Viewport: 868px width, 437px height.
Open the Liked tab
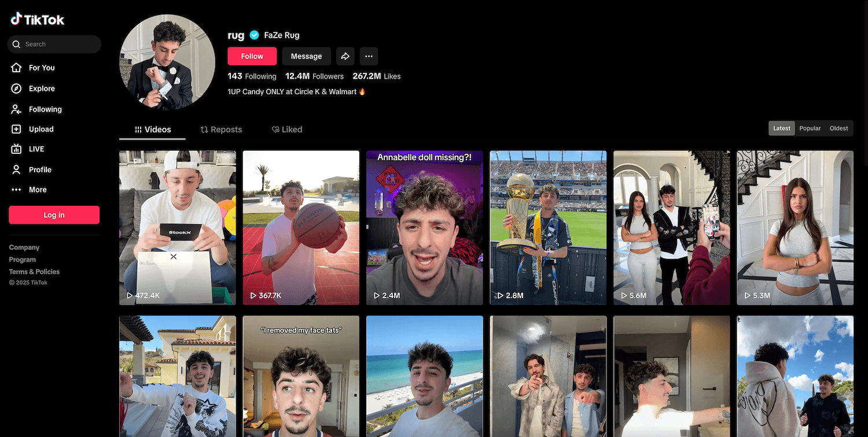286,129
